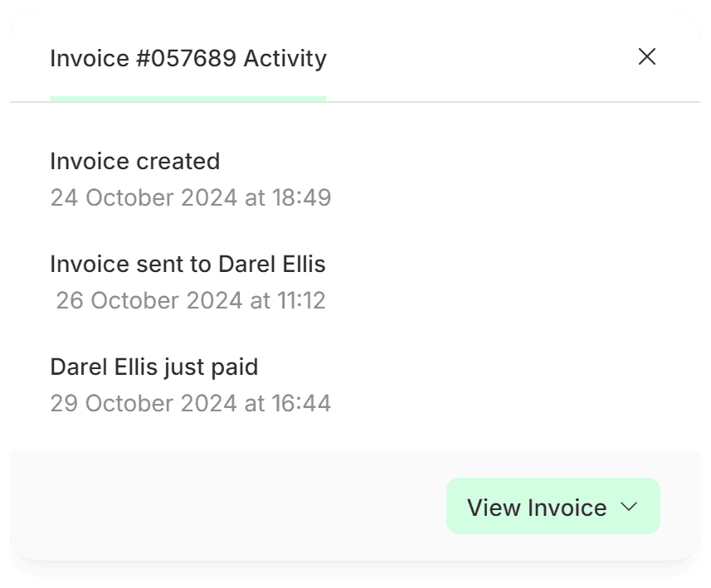Click Darel Ellis name in paid entry
This screenshot has width=711, height=588.
click(104, 367)
